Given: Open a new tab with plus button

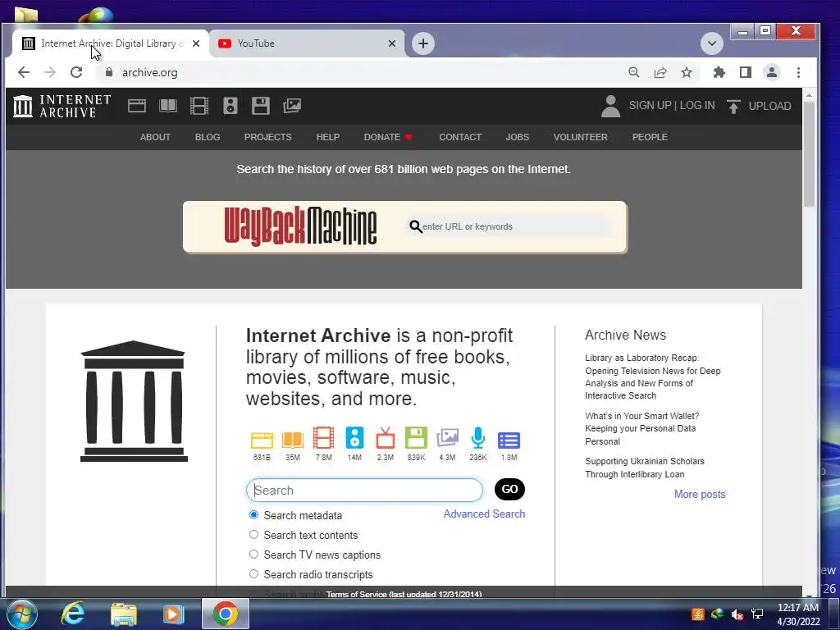Looking at the screenshot, I should click(423, 43).
